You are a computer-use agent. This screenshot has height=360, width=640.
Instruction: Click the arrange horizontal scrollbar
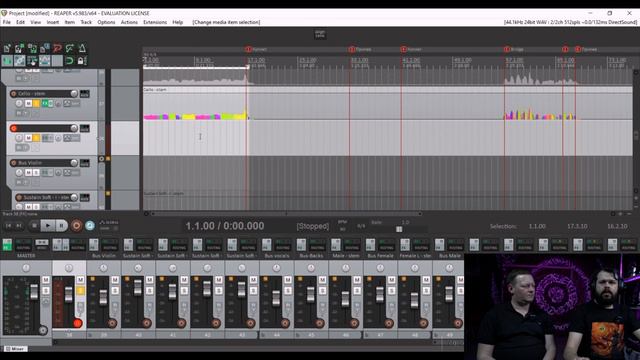(x=286, y=213)
